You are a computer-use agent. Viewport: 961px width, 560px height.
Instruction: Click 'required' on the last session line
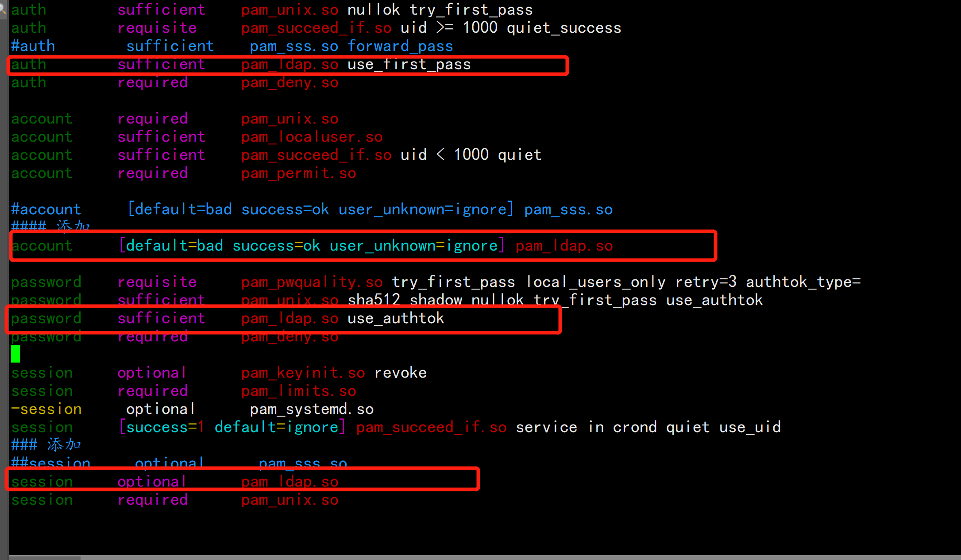tap(153, 500)
